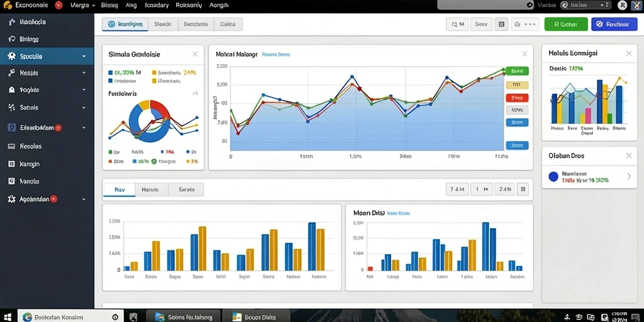The width and height of the screenshot is (644, 322).
Task: Open the 'Bisreg' top menu item
Action: 109,5
